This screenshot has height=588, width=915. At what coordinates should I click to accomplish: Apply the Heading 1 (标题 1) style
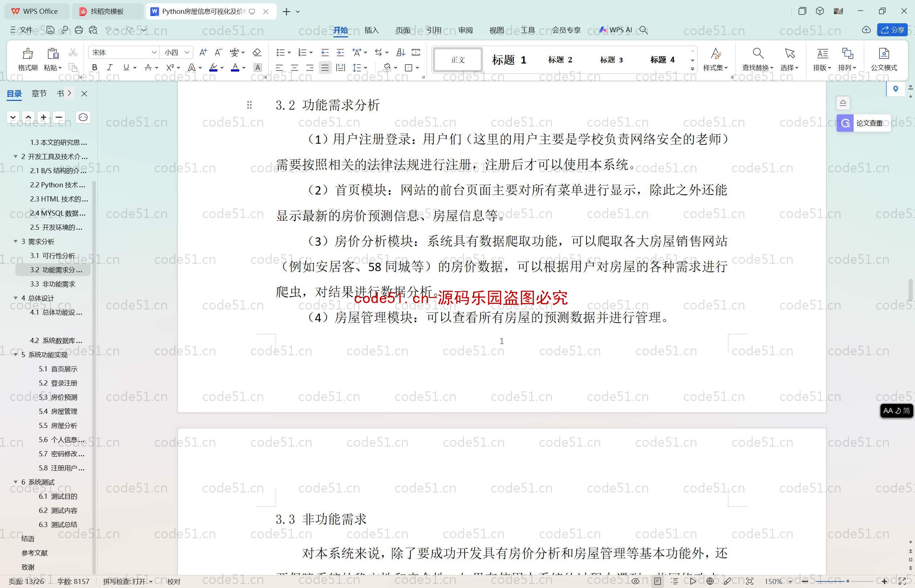point(509,60)
